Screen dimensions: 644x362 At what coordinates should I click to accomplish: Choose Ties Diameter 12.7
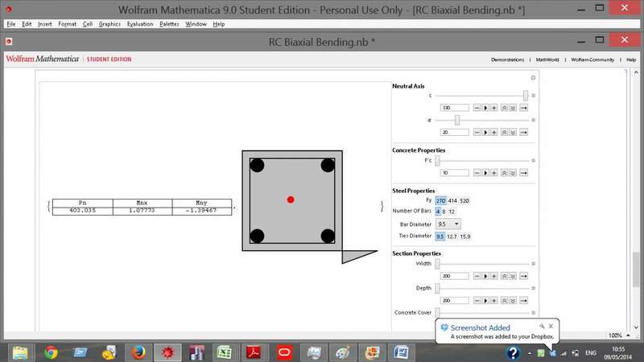[452, 237]
